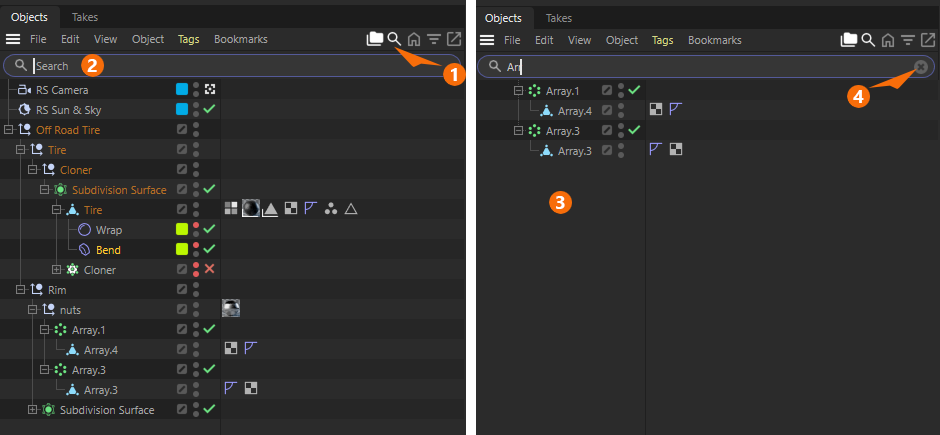Toggle the green enable checkmark on Bend
The width and height of the screenshot is (940, 435).
click(209, 249)
